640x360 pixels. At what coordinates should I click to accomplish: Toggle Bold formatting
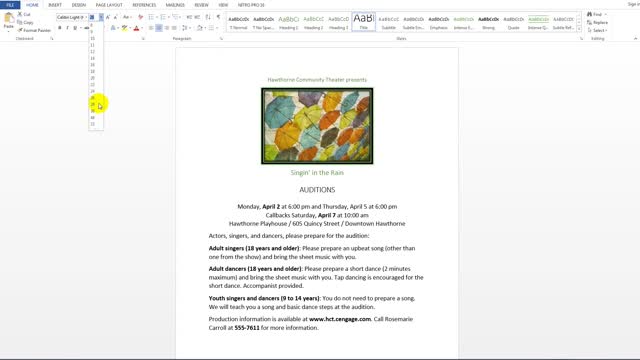click(x=60, y=28)
